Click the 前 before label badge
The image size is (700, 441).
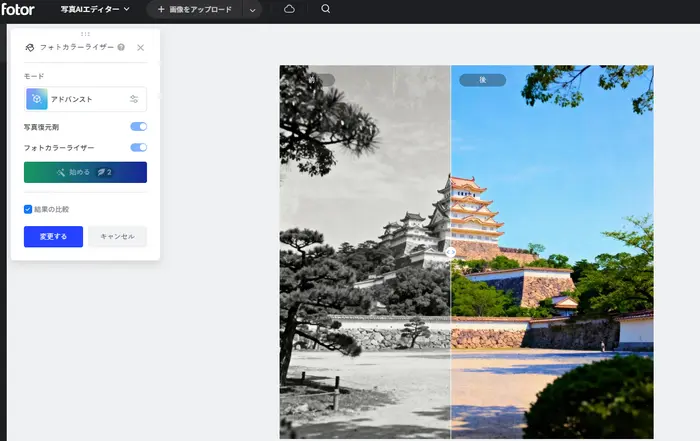tap(312, 80)
